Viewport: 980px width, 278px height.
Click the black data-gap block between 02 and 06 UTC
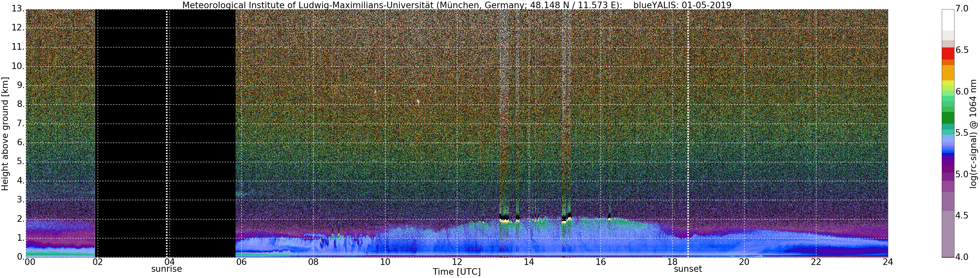(165, 133)
